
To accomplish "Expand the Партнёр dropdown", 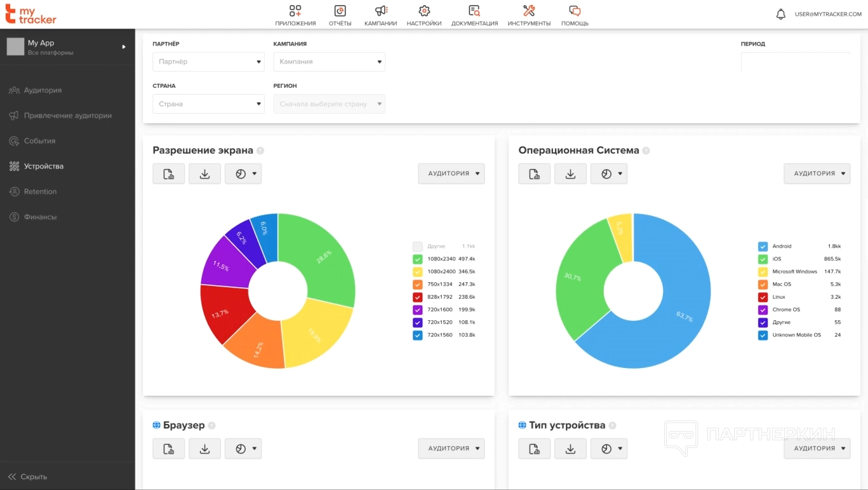I will (x=208, y=62).
